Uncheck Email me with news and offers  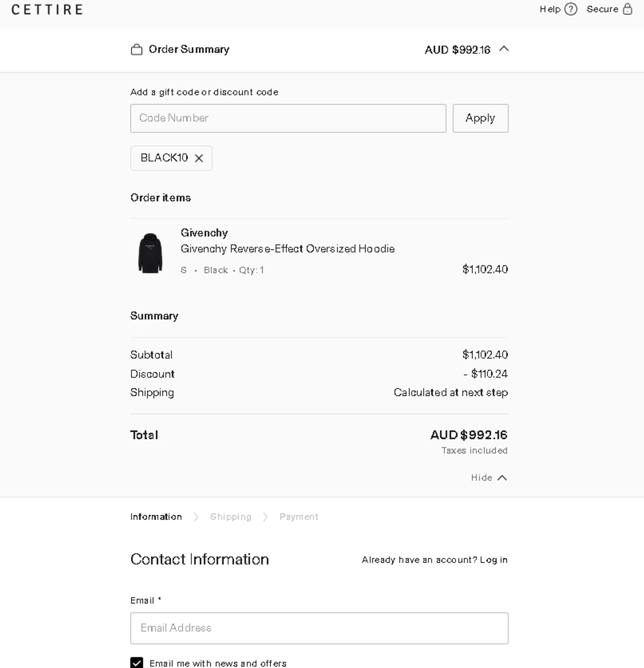pyautogui.click(x=137, y=663)
